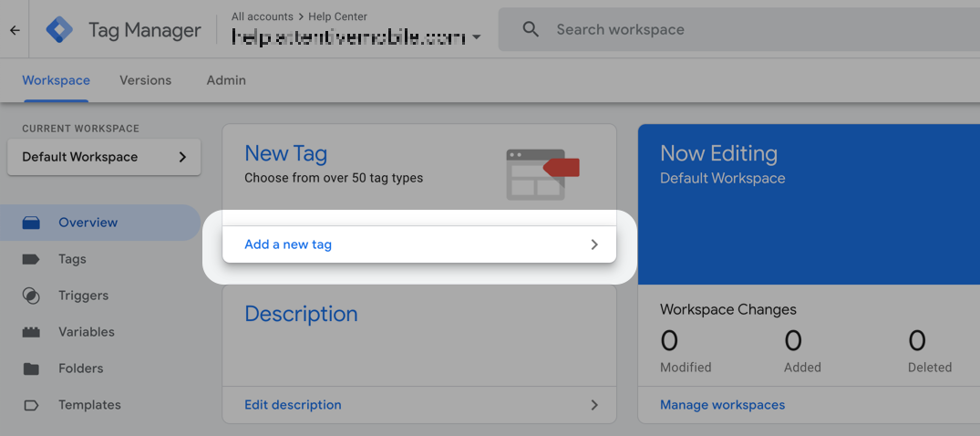Screen dimensions: 980x436
Task: Click the Modified changes count
Action: click(669, 341)
